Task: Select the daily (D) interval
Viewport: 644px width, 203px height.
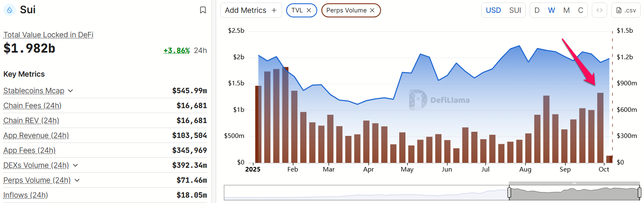Action: point(537,10)
